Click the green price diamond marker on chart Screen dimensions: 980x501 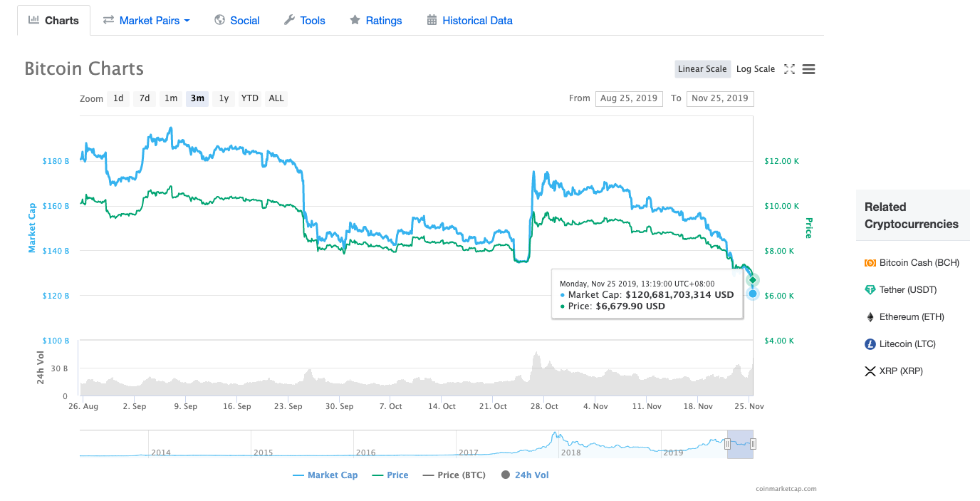(753, 280)
